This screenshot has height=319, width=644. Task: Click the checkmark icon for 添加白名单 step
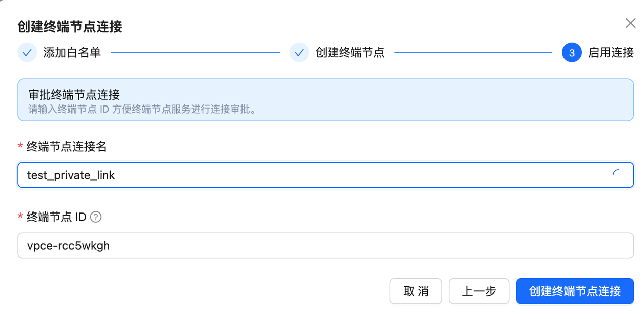click(27, 52)
